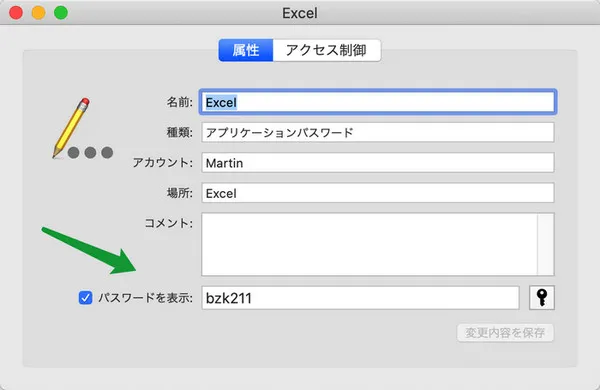Click the 名前: label
Viewport: 600px width, 390px height.
click(x=179, y=102)
